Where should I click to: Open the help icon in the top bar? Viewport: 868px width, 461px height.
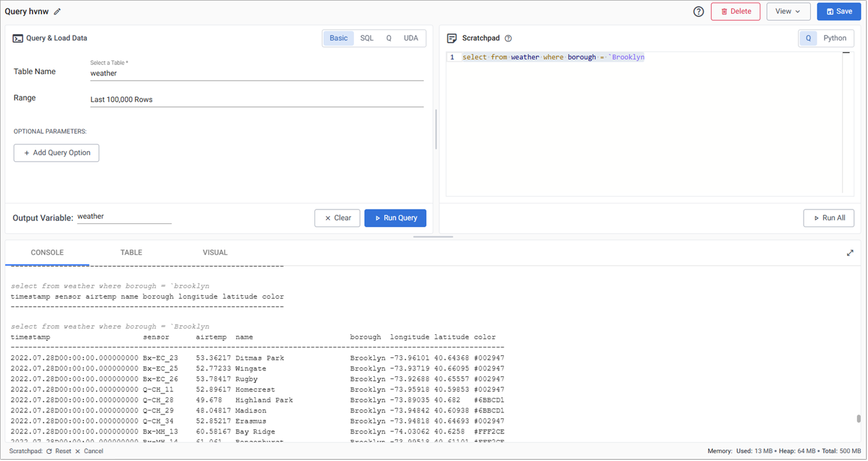[x=698, y=11]
